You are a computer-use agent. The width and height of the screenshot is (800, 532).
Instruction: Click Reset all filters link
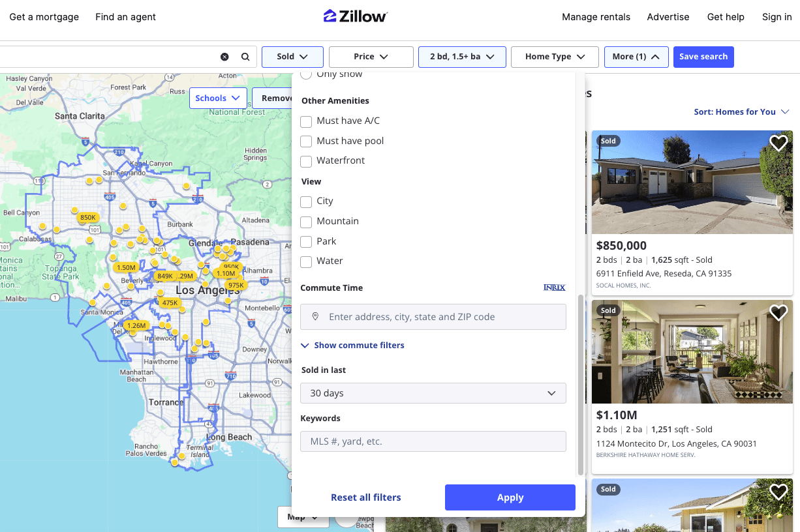365,497
